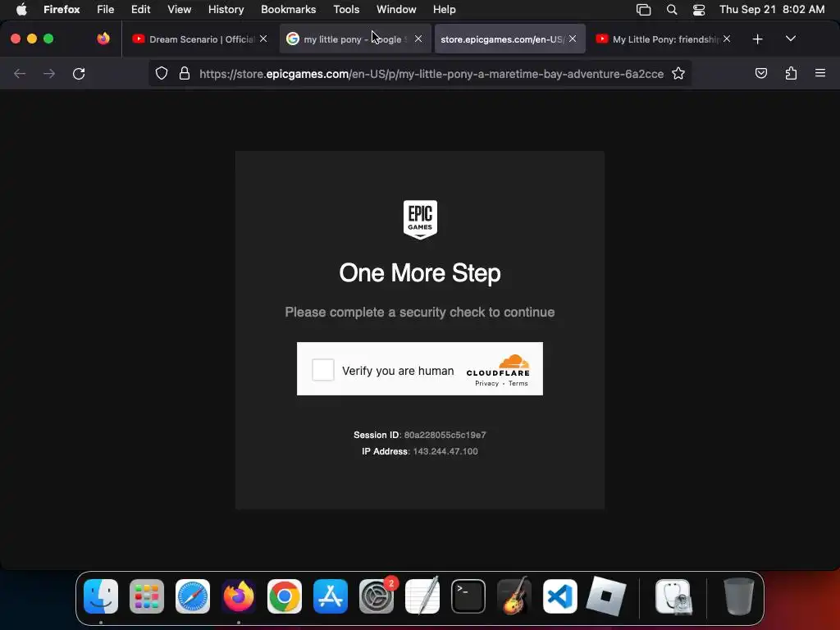This screenshot has height=630, width=840.
Task: Launch Safari from the Dock
Action: coord(193,596)
